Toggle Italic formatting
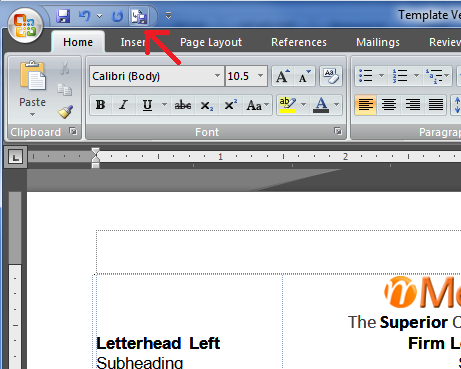 coord(124,105)
